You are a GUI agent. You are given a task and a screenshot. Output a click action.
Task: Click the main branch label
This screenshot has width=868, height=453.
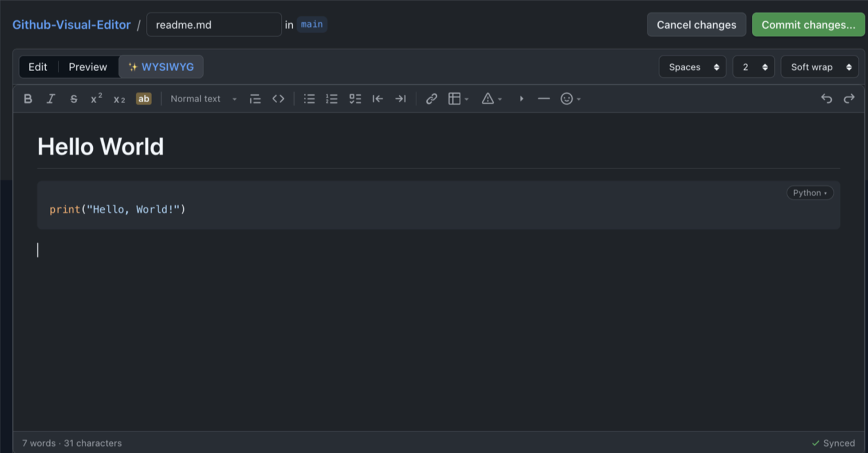[x=312, y=24]
